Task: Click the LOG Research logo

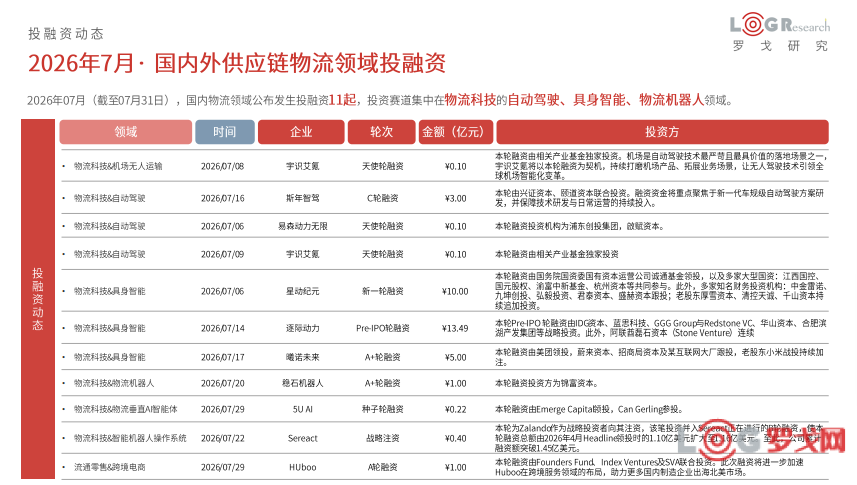Action: point(780,25)
